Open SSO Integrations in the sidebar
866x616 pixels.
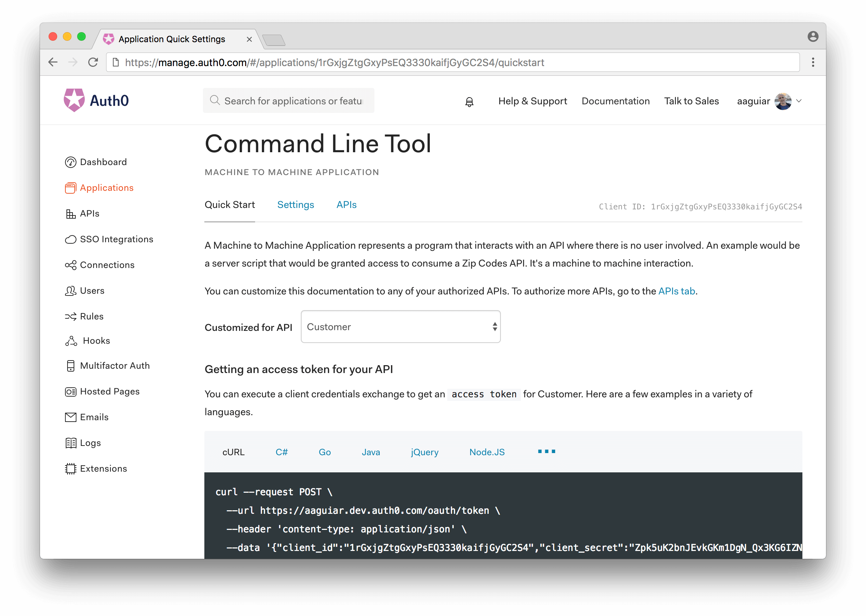(109, 240)
